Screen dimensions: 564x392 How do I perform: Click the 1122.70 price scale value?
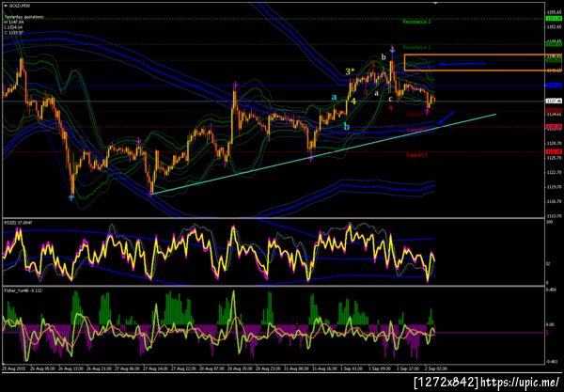[x=555, y=173]
